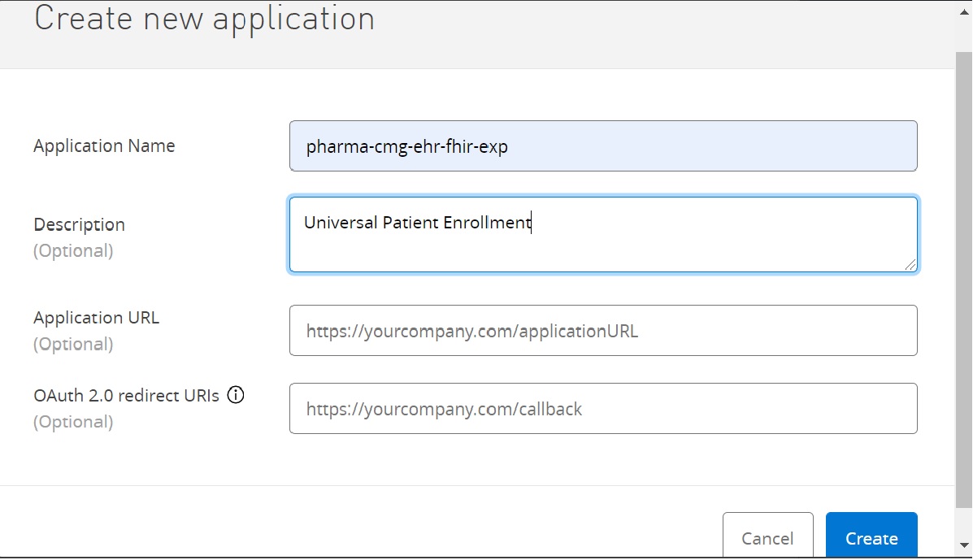Click the Application URL label

click(96, 318)
